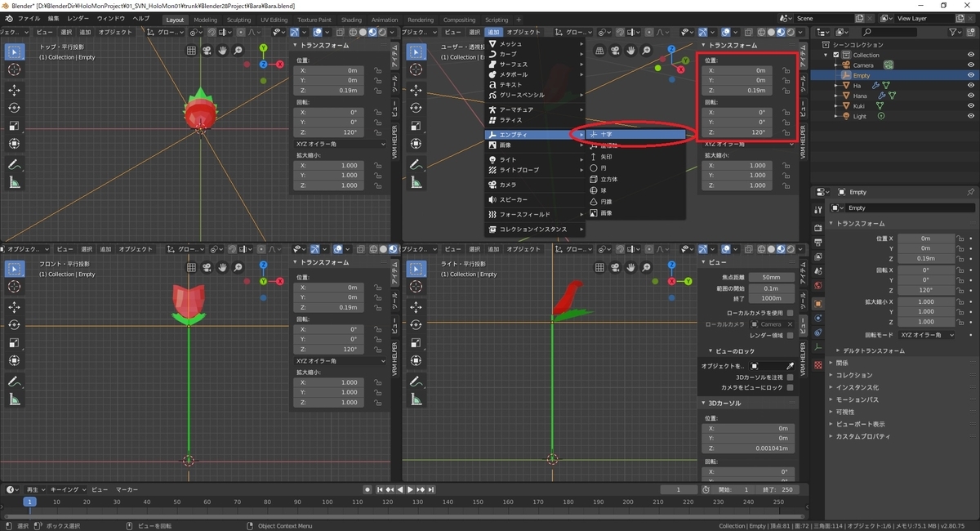980x531 pixels.
Task: Click the current frame marker at 1
Action: [x=29, y=502]
